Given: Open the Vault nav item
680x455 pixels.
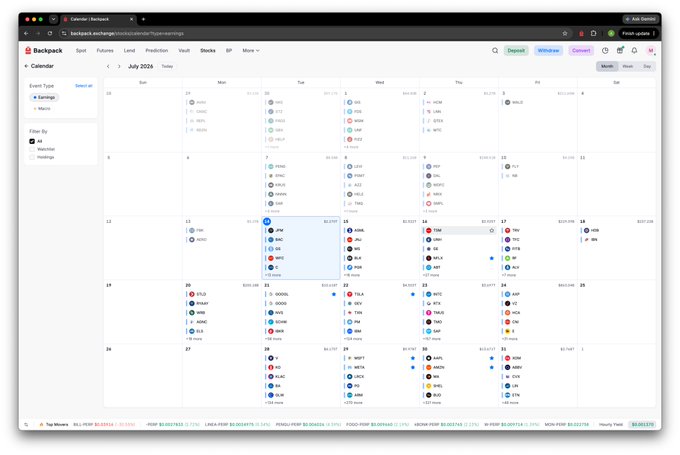Looking at the screenshot, I should pyautogui.click(x=184, y=51).
